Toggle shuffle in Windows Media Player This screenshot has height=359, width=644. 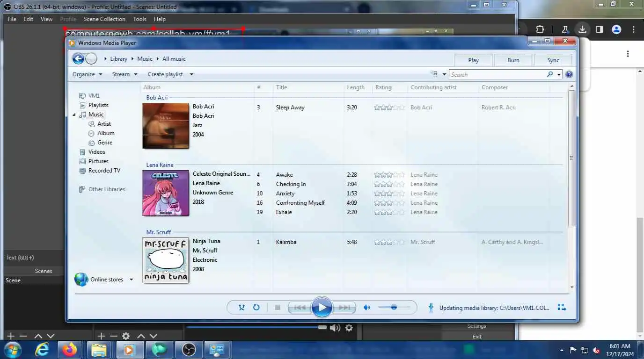241,308
